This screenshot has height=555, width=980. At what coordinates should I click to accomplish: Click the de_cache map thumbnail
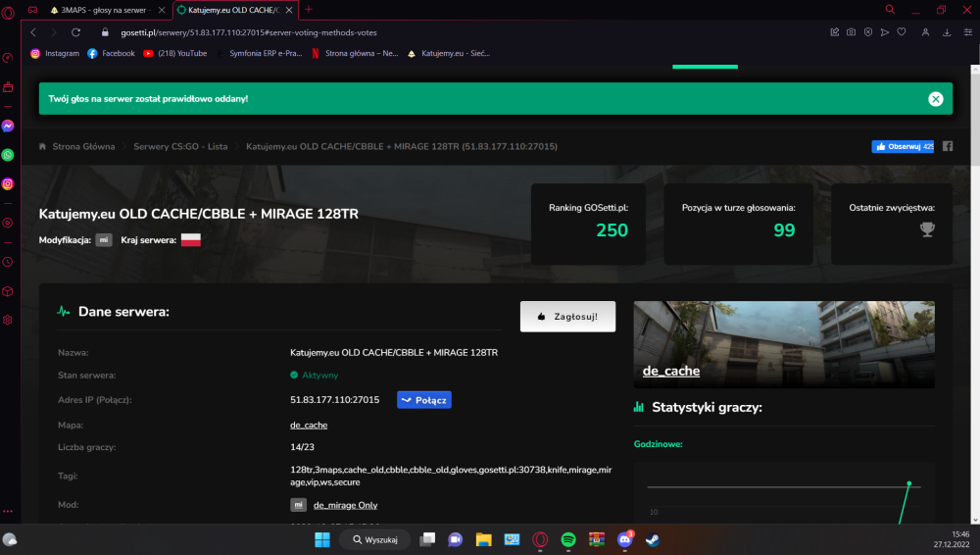coord(784,345)
